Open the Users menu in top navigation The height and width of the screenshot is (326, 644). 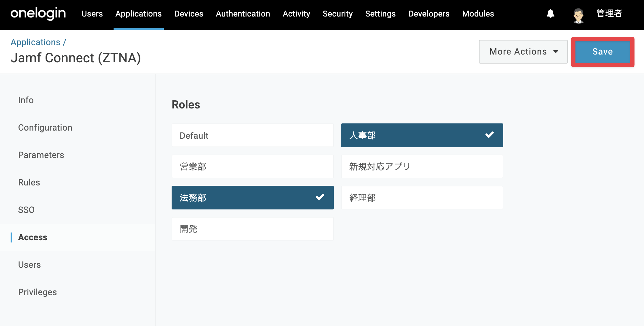click(x=92, y=14)
